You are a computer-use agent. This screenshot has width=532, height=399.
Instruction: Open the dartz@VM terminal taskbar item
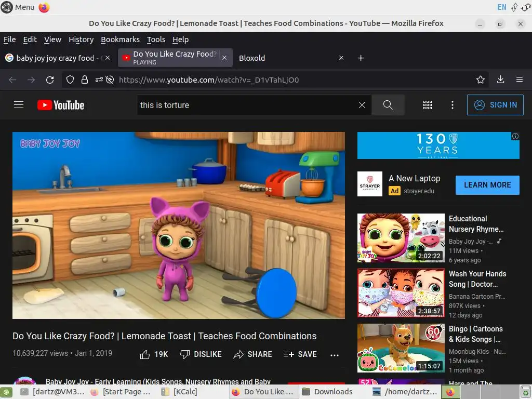pos(52,392)
